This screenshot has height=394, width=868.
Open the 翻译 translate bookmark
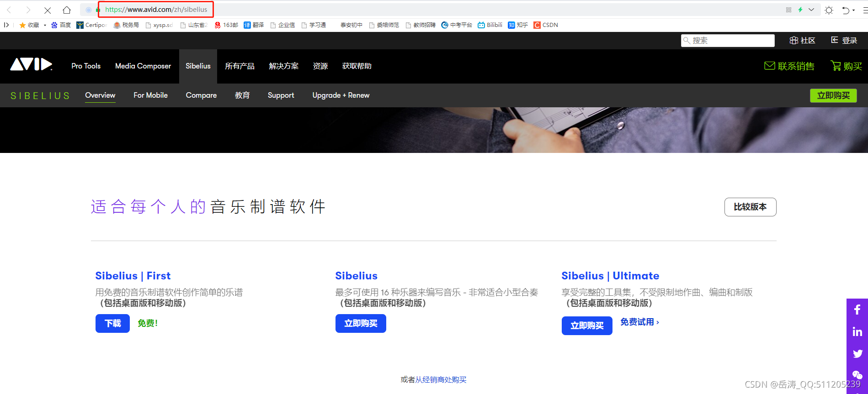coord(254,25)
